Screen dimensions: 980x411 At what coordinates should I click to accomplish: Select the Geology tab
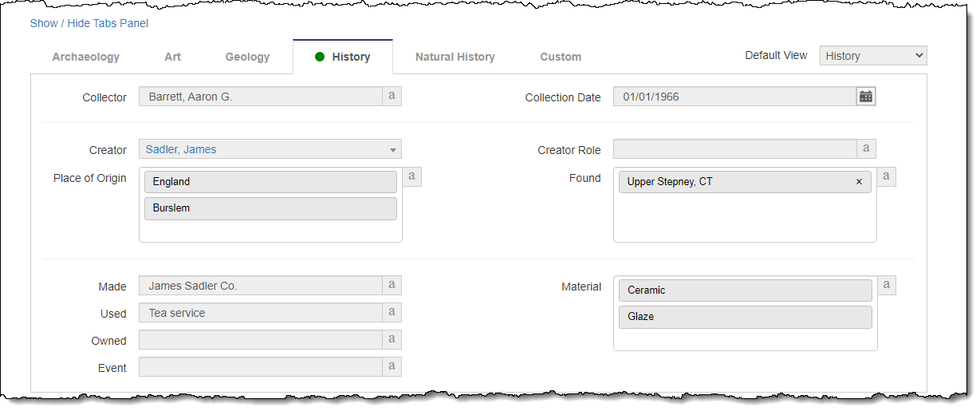[247, 57]
